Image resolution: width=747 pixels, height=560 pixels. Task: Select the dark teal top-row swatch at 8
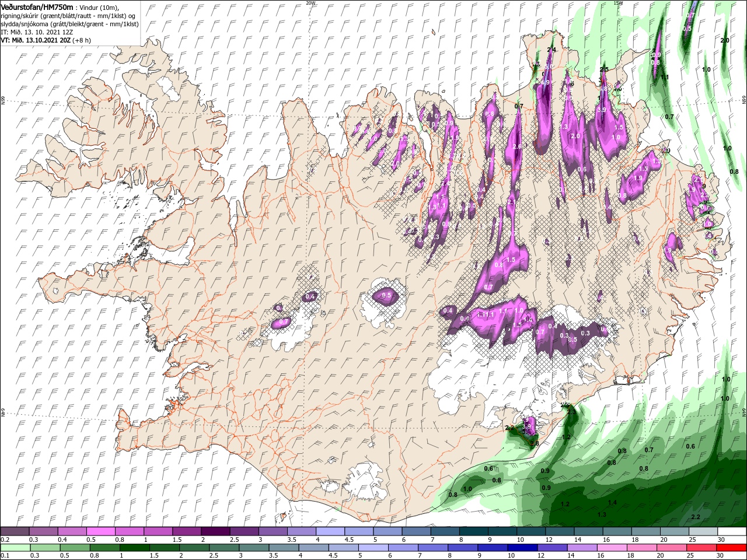click(x=473, y=531)
